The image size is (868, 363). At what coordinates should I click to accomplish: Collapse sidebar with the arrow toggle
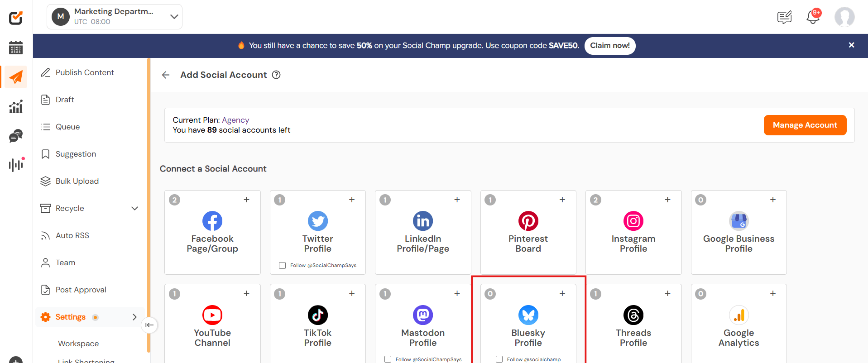149,325
